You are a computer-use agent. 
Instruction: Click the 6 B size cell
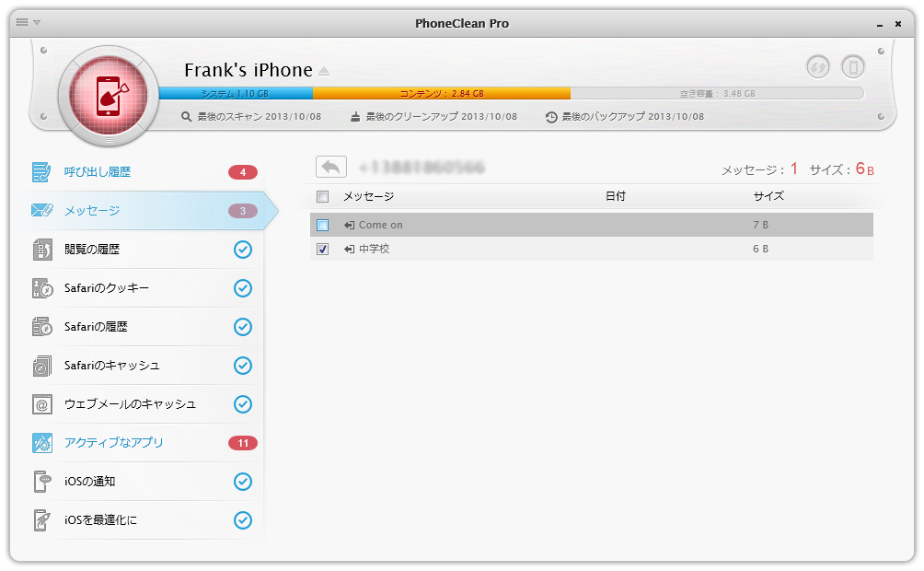[x=761, y=249]
